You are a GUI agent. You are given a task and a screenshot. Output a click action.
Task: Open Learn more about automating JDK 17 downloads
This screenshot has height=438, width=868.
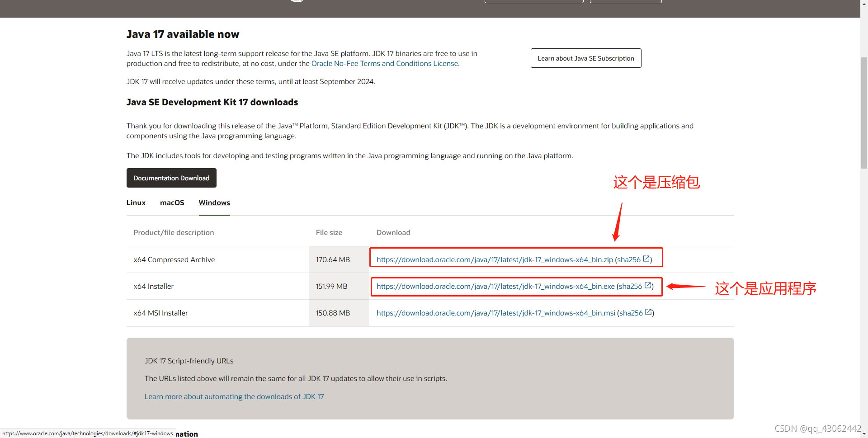(x=234, y=397)
